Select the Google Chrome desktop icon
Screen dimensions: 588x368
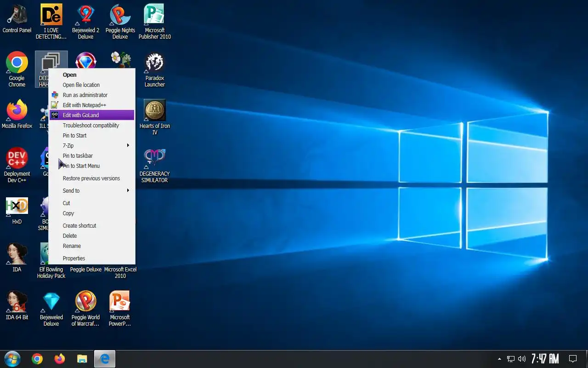[17, 69]
